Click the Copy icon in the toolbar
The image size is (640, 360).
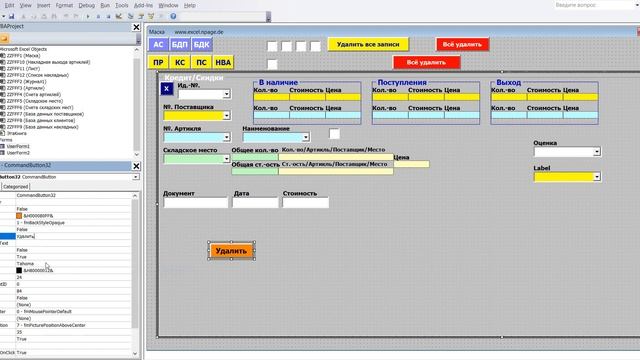(33, 16)
